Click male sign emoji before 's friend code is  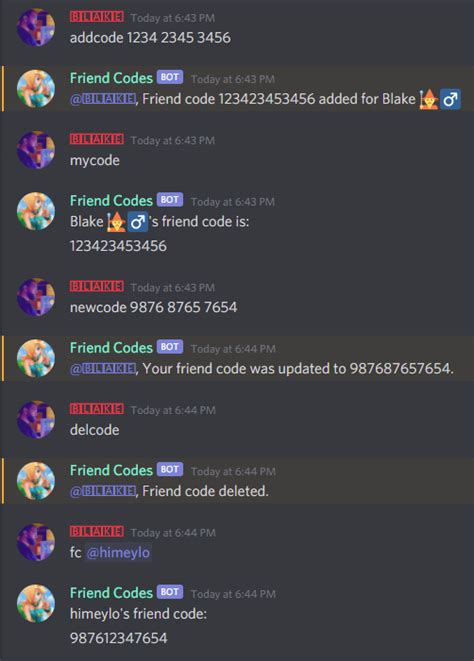(138, 222)
